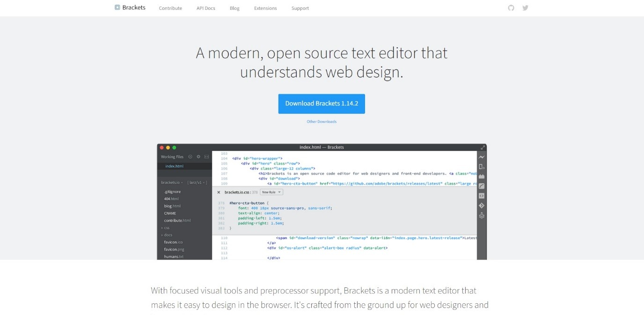Image resolution: width=644 pixels, height=315 pixels.
Task: Click the split view icon beside Working Files
Action: pos(206,157)
